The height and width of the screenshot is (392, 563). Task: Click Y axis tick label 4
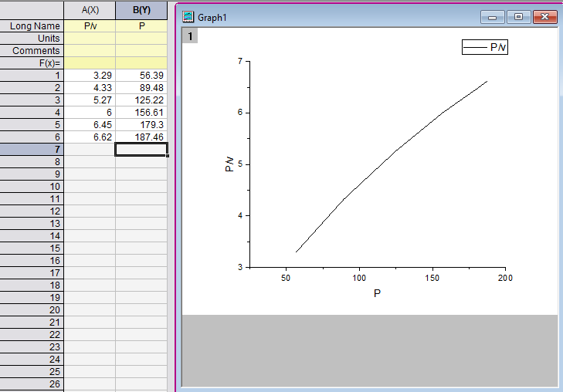[x=240, y=215]
